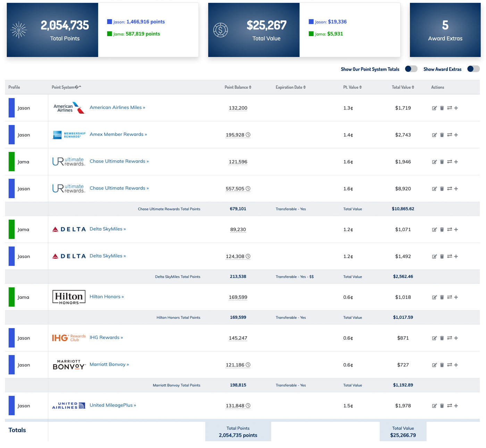The image size is (486, 448).
Task: Click the coin icon on the Total Value card
Action: (221, 30)
